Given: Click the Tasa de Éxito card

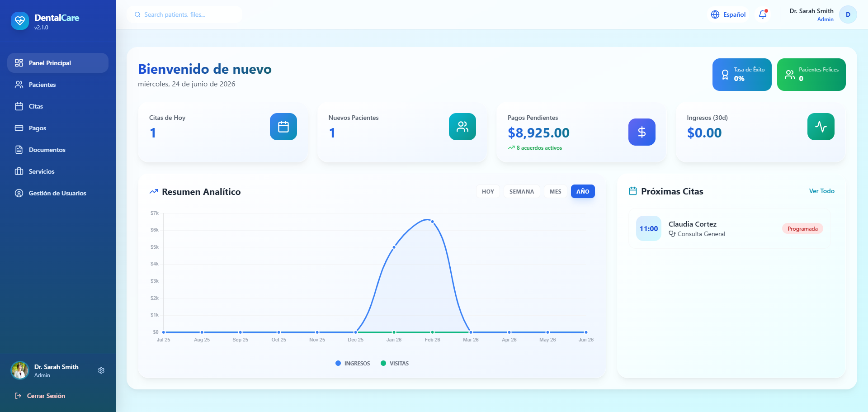Looking at the screenshot, I should tap(742, 75).
